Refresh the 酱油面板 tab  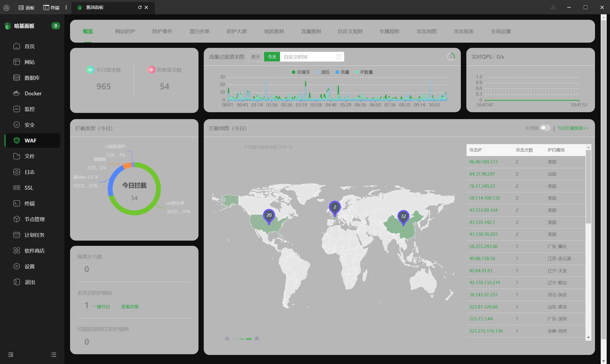(x=140, y=7)
